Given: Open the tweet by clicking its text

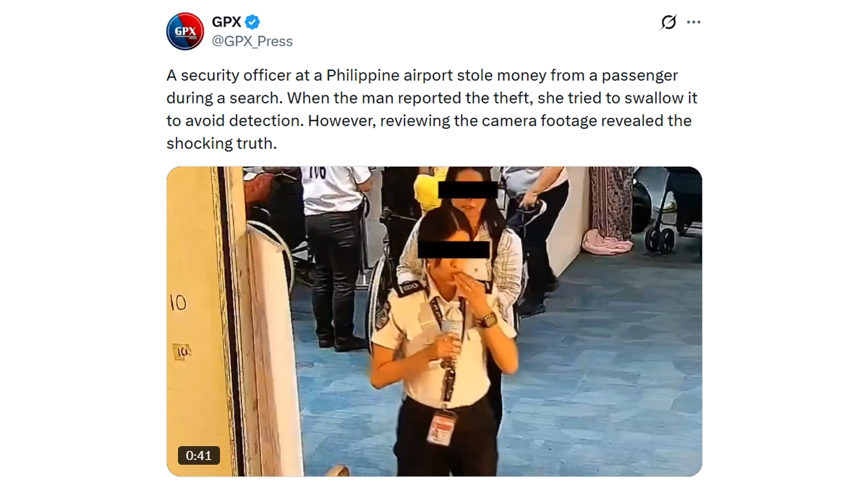Looking at the screenshot, I should pos(432,109).
